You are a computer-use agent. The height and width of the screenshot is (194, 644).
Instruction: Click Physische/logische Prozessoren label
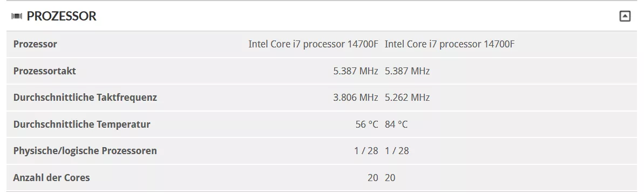pos(85,151)
